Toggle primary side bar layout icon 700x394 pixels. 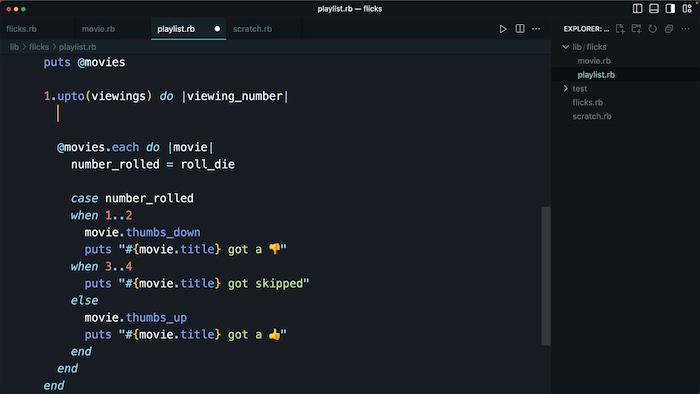(x=638, y=8)
